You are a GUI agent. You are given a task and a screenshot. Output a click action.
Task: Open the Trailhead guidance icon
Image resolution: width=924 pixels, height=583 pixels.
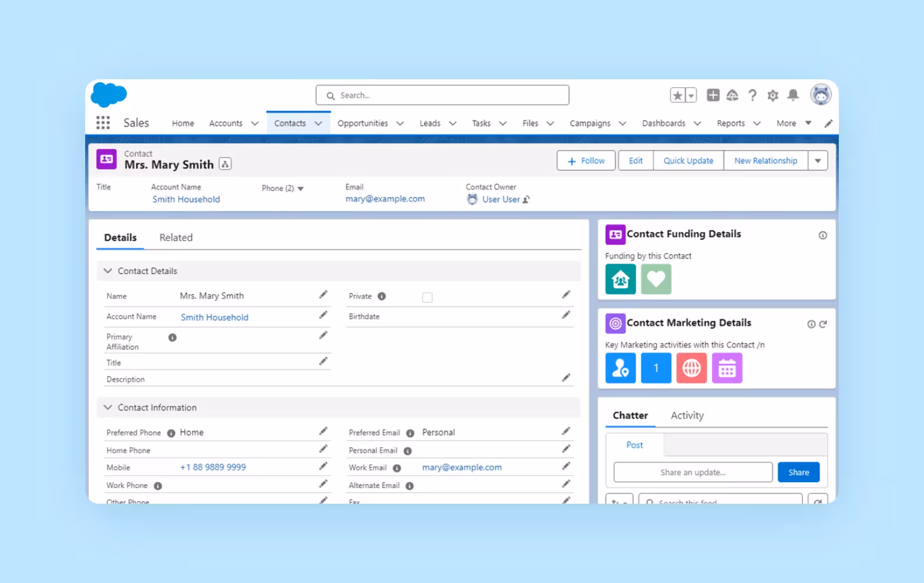732,95
